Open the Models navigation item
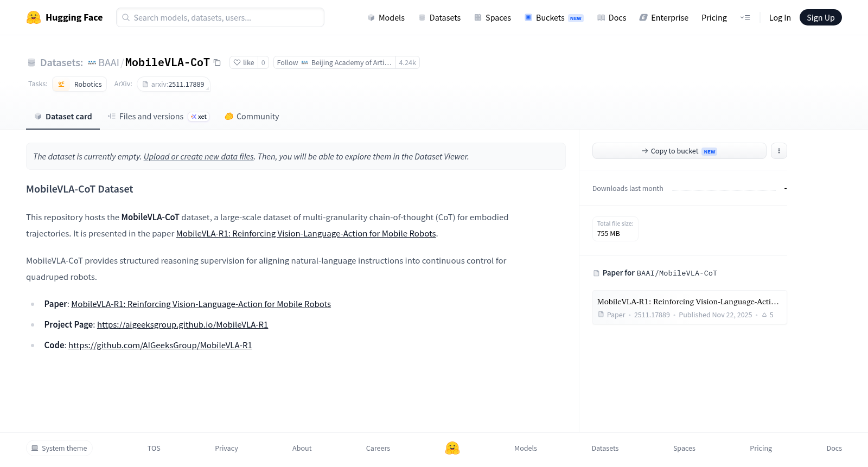 pyautogui.click(x=386, y=17)
